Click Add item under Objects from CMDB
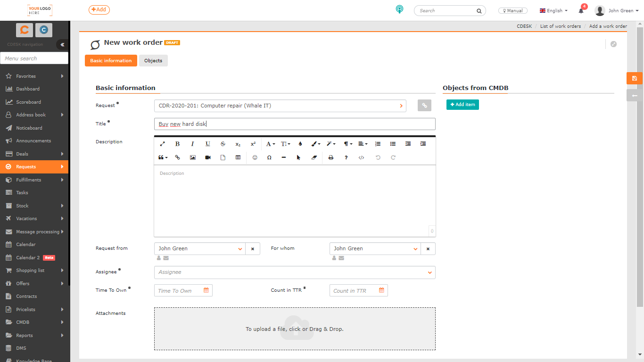Viewport: 644px width, 362px height. coord(462,105)
